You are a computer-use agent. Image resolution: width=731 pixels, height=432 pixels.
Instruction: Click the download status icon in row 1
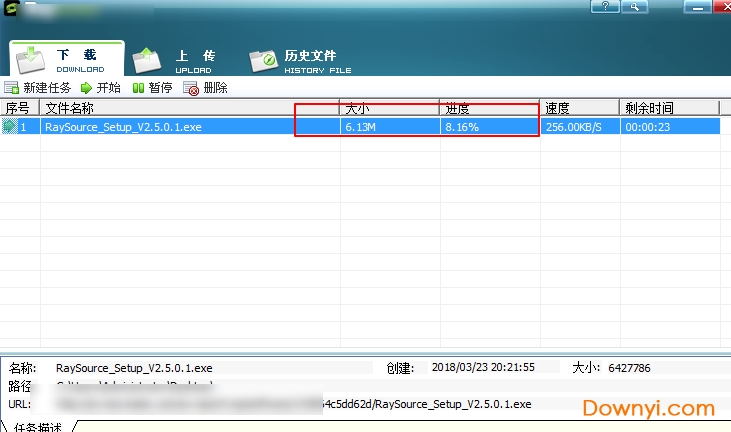[x=10, y=127]
